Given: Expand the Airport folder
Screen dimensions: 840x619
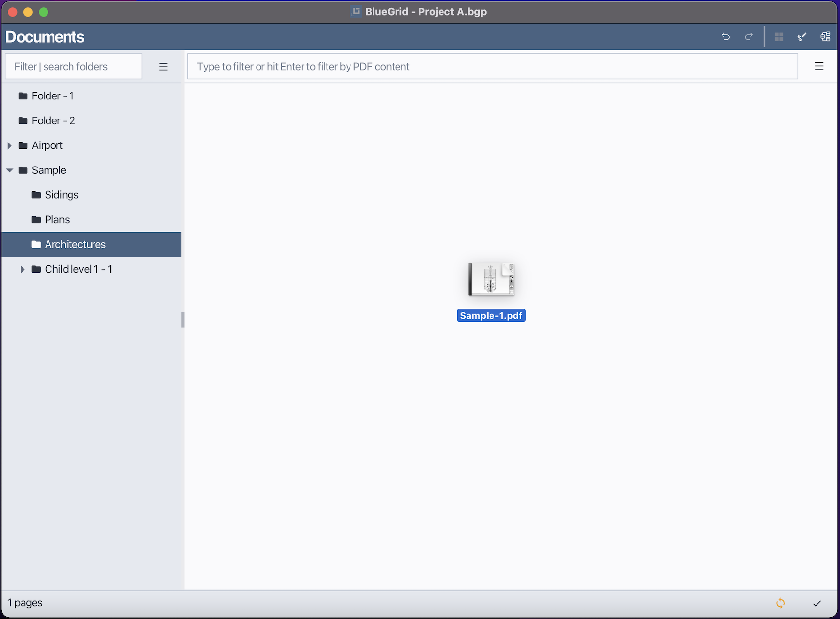Looking at the screenshot, I should [x=10, y=145].
